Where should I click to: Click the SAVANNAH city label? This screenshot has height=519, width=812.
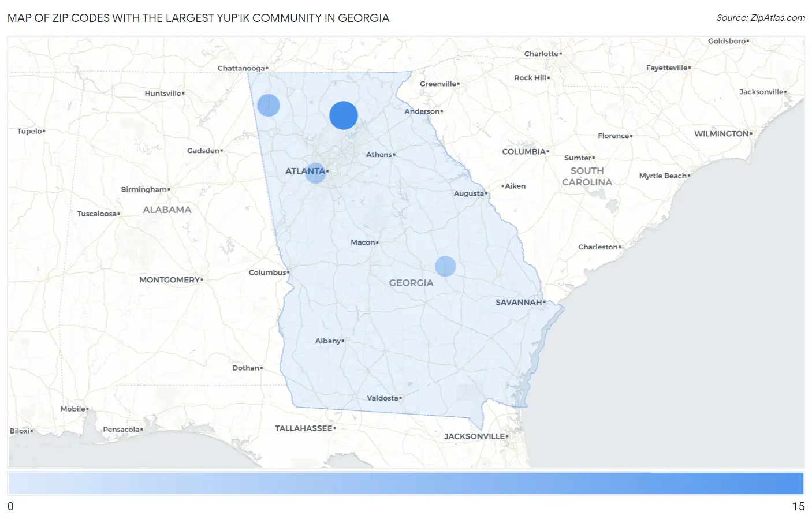519,302
